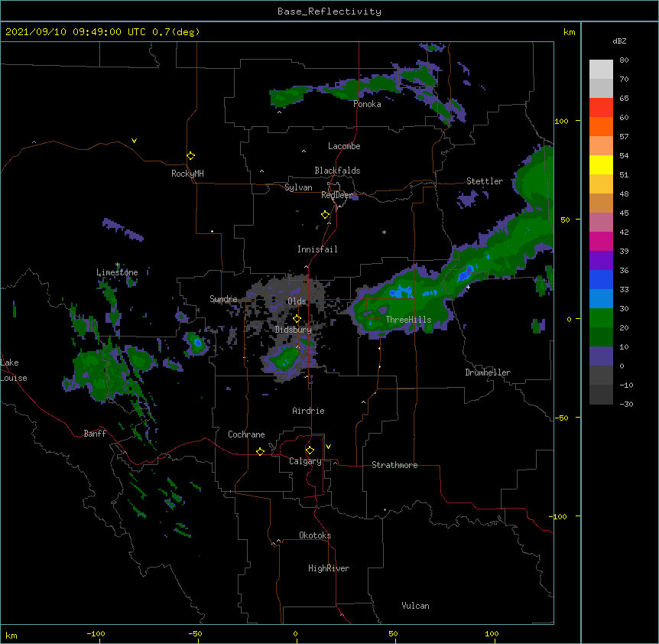The width and height of the screenshot is (659, 644).
Task: Click the HighRiver label
Action: tap(329, 568)
